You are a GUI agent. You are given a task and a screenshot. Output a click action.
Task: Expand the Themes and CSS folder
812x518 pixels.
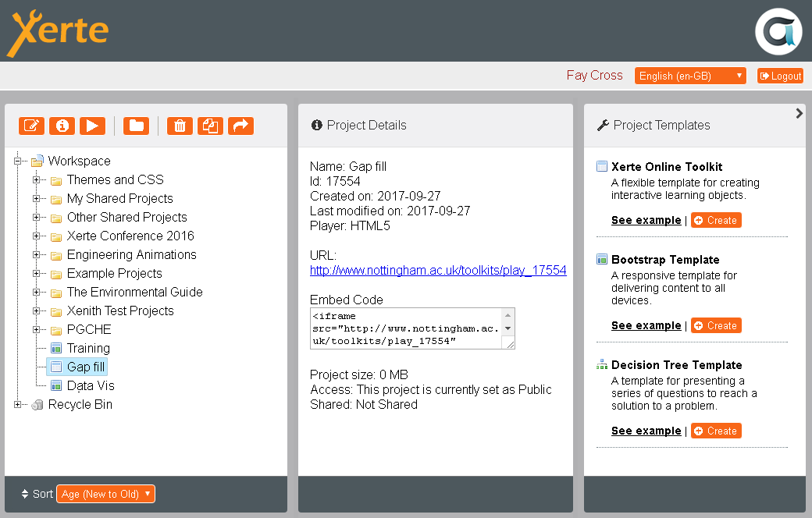[36, 179]
